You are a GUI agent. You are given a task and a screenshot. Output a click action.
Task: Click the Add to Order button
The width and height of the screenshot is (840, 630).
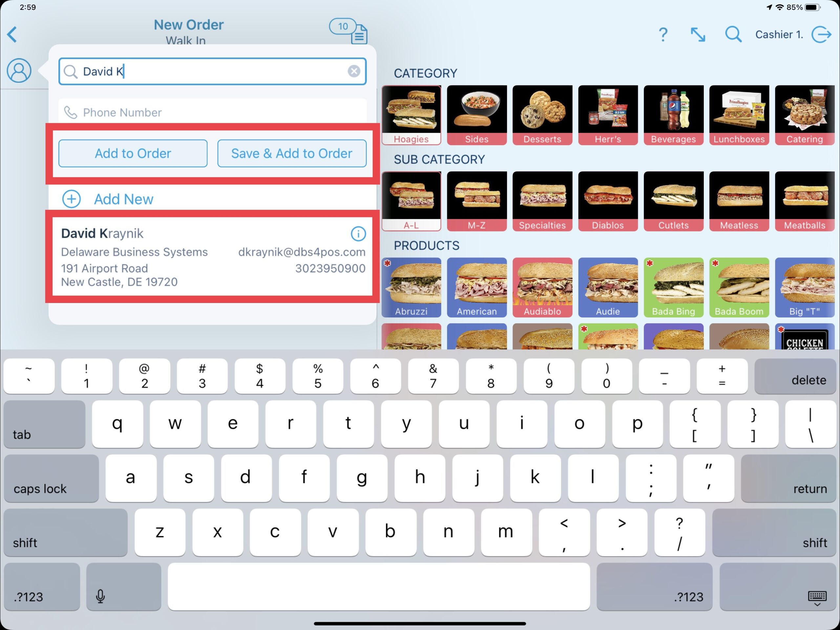tap(132, 153)
